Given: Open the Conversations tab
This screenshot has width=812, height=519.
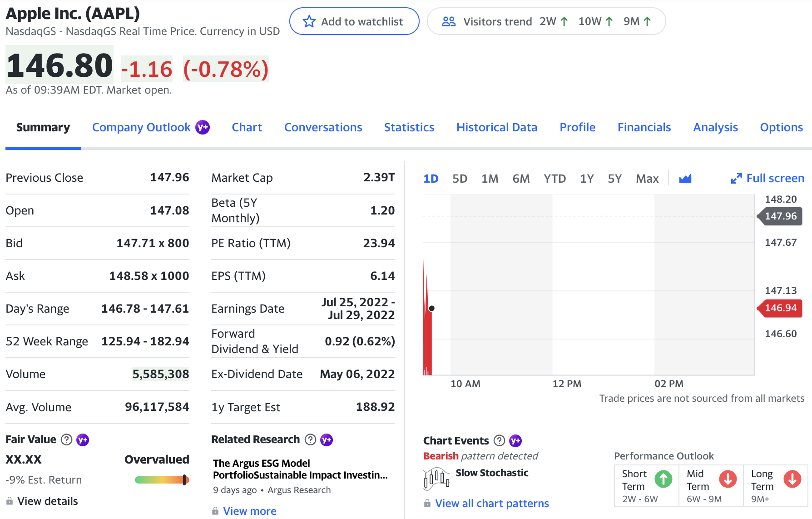Looking at the screenshot, I should 323,127.
